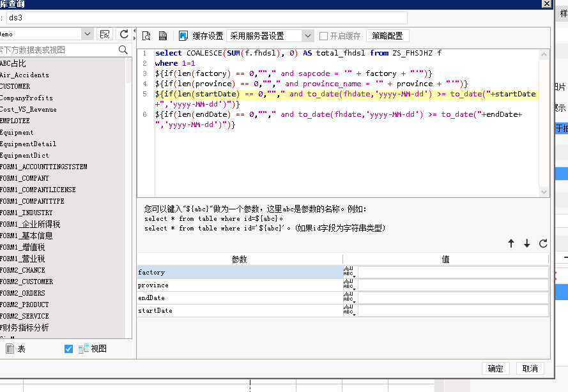Open type selector for endDate parameter
The width and height of the screenshot is (568, 392).
349,298
